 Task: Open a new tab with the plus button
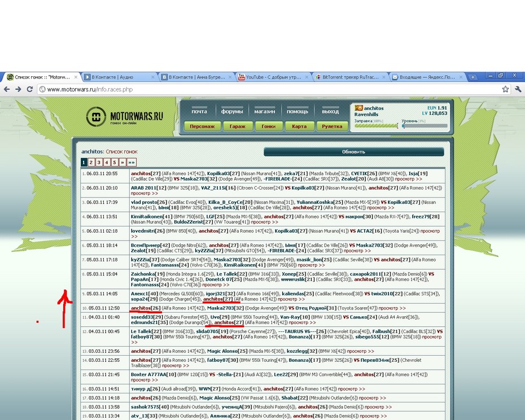473,77
